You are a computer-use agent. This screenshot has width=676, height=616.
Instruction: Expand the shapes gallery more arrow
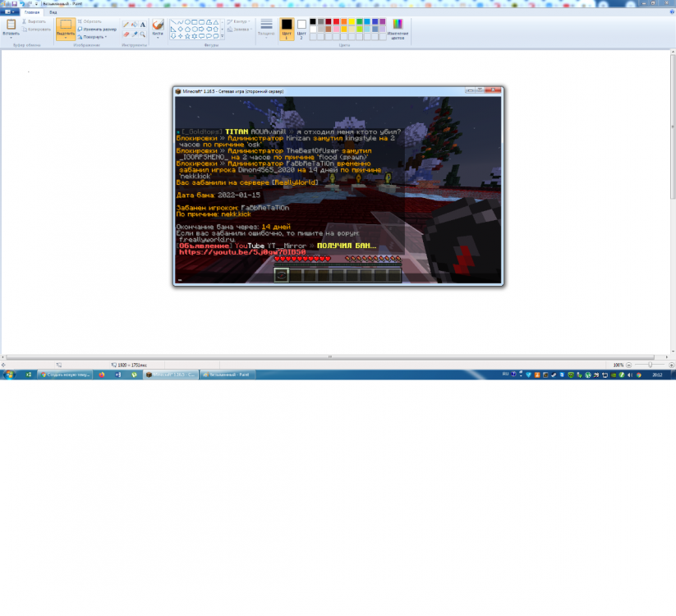pyautogui.click(x=223, y=36)
